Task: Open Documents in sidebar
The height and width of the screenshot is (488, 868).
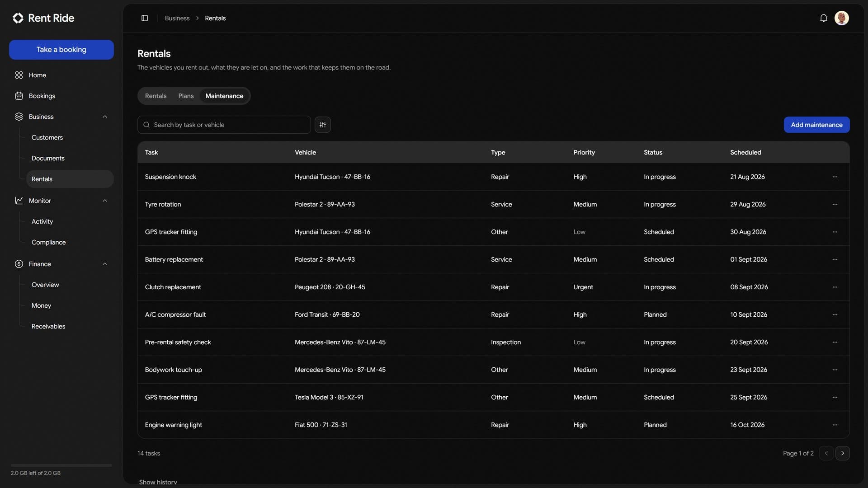Action: point(70,158)
